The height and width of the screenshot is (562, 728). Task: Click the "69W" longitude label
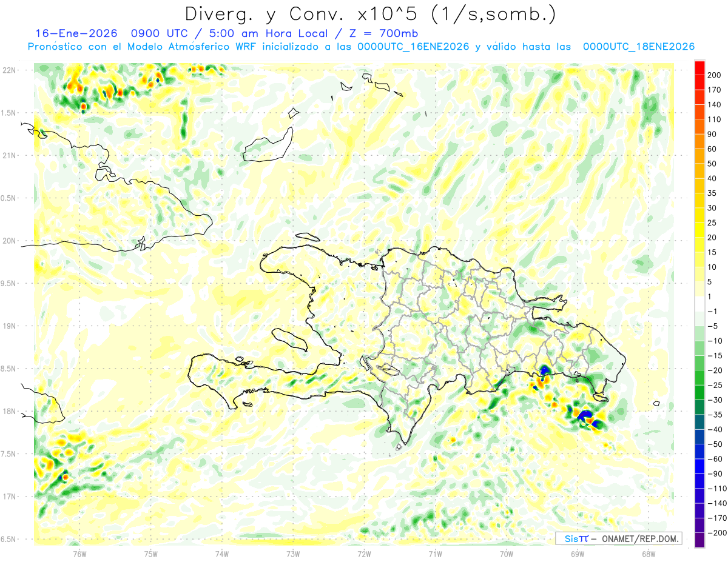point(577,554)
